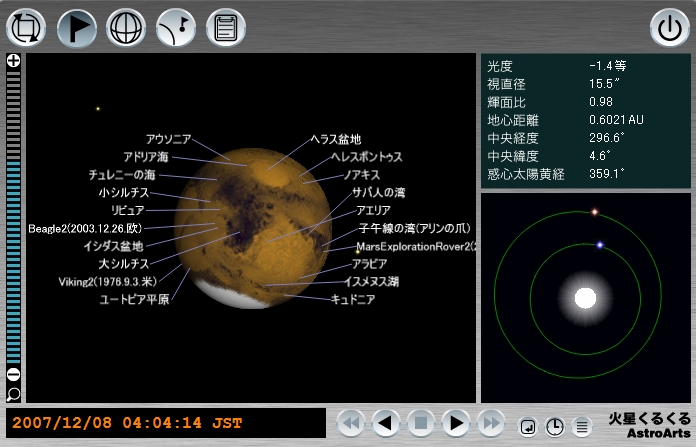Click the list lines icon at bottom
Screen dimensions: 696x447
(x=582, y=427)
